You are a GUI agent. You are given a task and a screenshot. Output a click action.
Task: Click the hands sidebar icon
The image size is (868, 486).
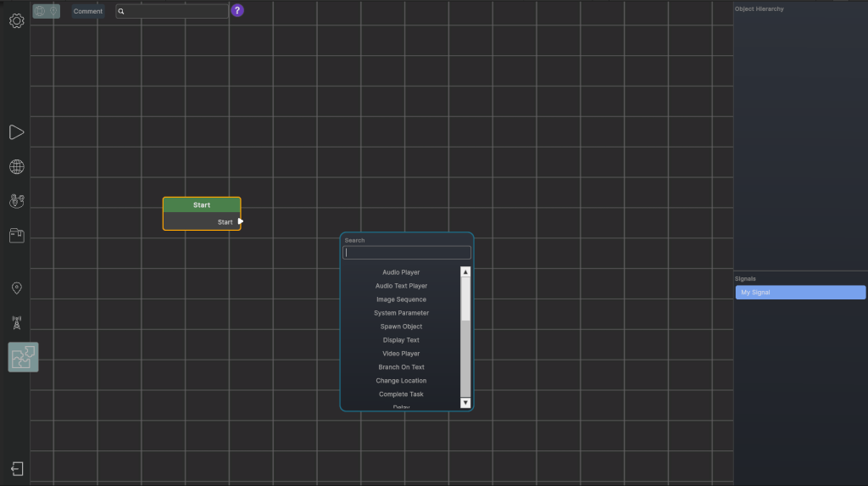click(17, 201)
